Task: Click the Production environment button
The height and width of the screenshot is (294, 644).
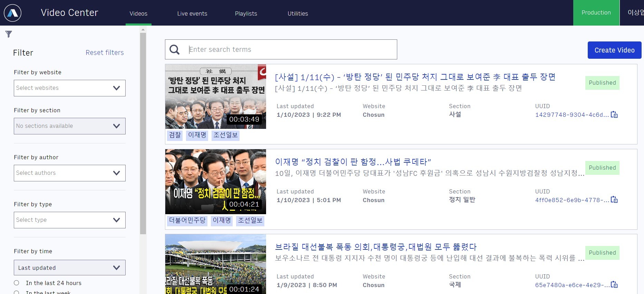Action: coord(596,13)
